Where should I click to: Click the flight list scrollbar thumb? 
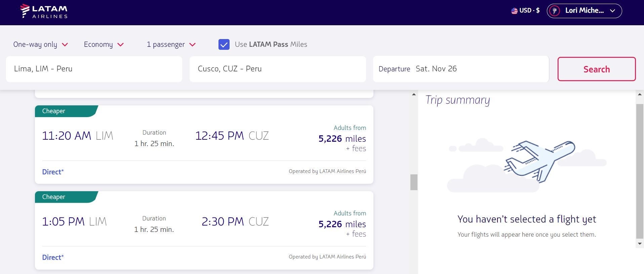[414, 182]
